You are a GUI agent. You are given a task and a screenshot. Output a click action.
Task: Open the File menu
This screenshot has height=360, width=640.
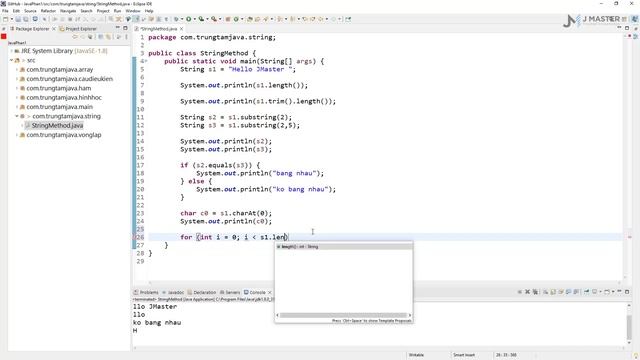[x=5, y=11]
